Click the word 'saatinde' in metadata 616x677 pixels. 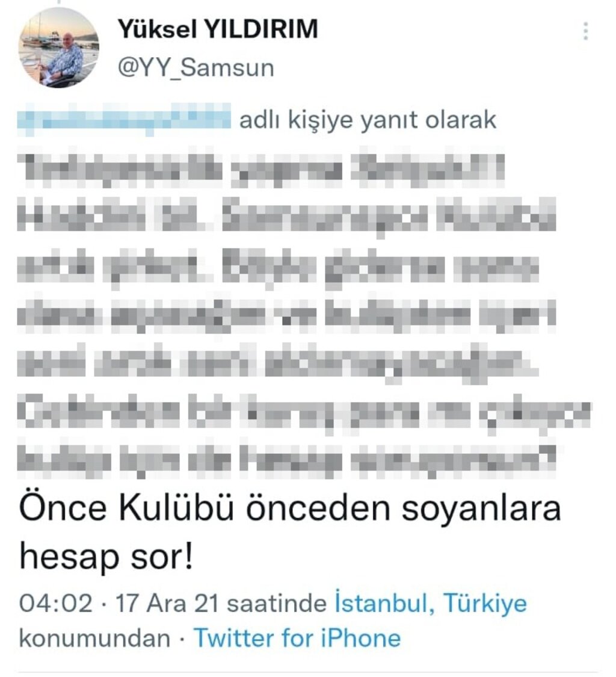click(277, 603)
